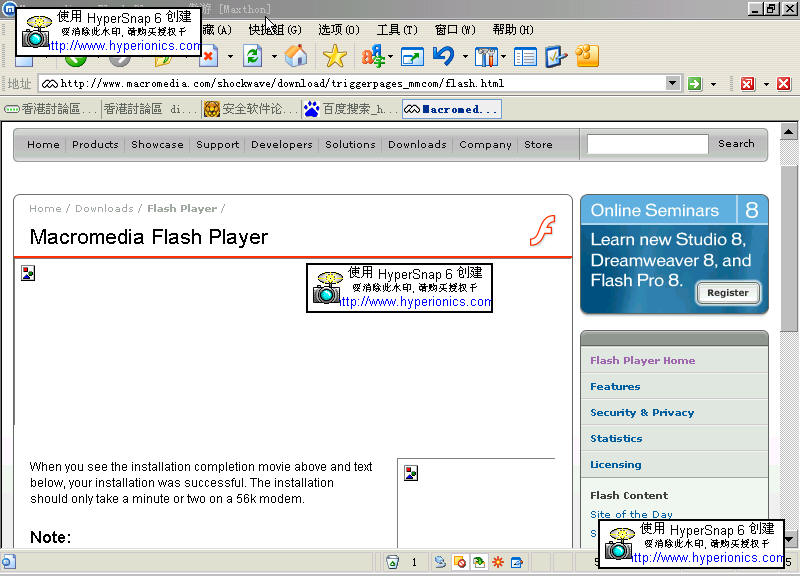Click the broken image icon under page title
Viewport: 800px width, 576px height.
tap(28, 273)
